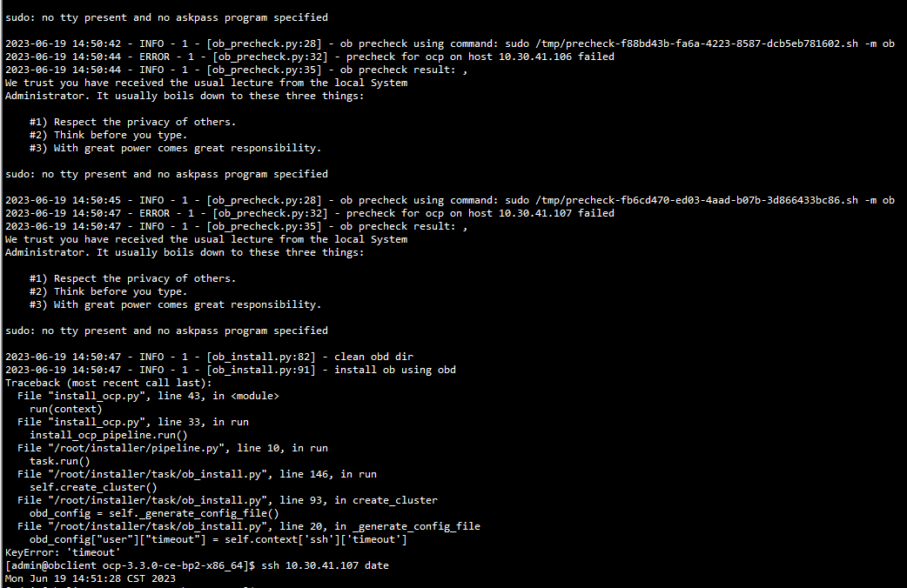Viewport: 907px width, 588px height.
Task: Click the 'ssh 10.30.41.107 date' command text
Action: [x=325, y=565]
